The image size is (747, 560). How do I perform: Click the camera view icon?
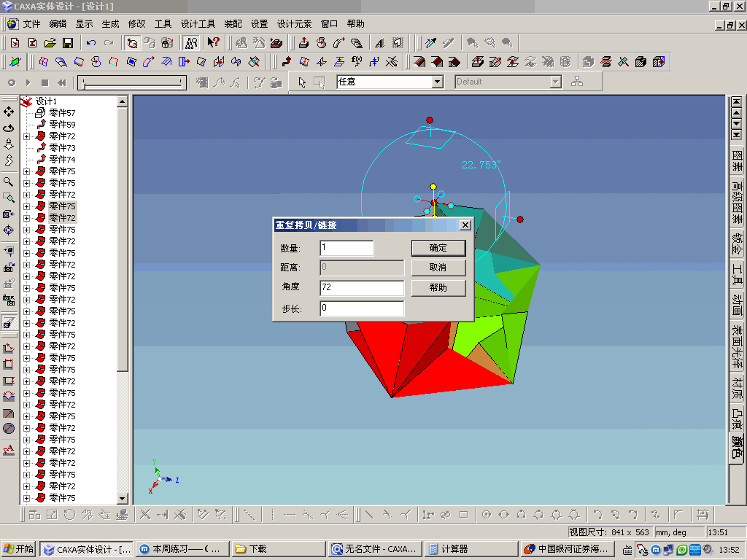(9, 268)
